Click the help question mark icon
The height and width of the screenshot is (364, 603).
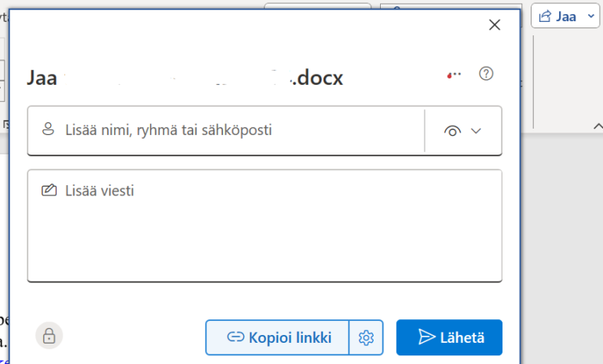486,74
